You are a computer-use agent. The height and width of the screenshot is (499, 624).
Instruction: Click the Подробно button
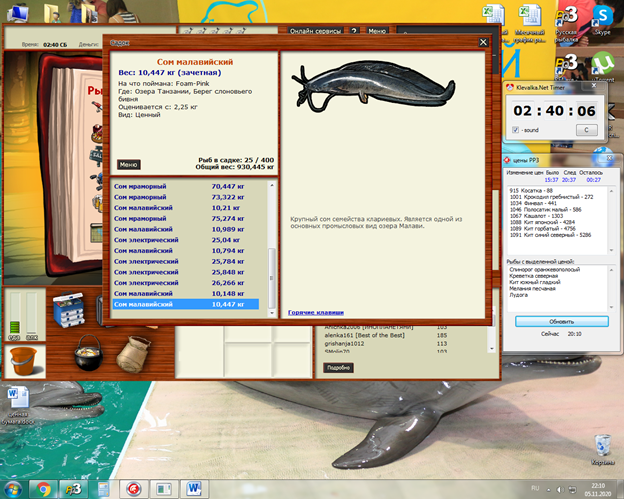point(338,368)
